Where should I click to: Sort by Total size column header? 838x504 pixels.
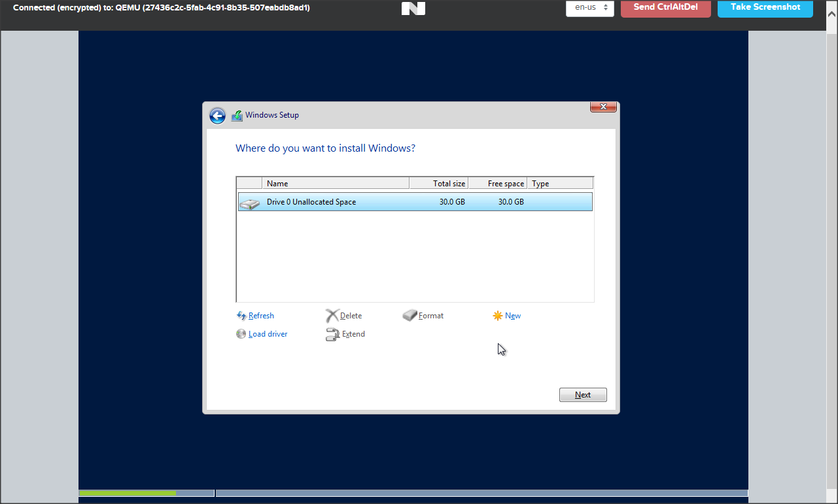tap(438, 184)
